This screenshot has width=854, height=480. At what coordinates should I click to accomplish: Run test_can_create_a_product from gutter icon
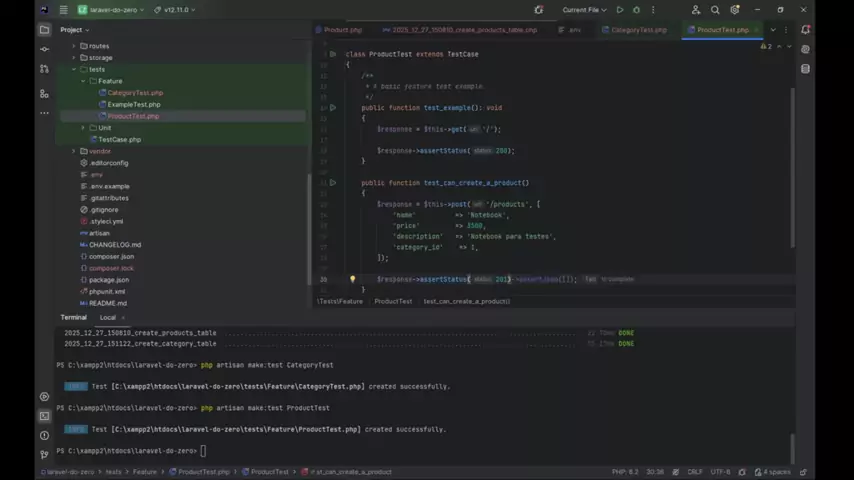(333, 183)
